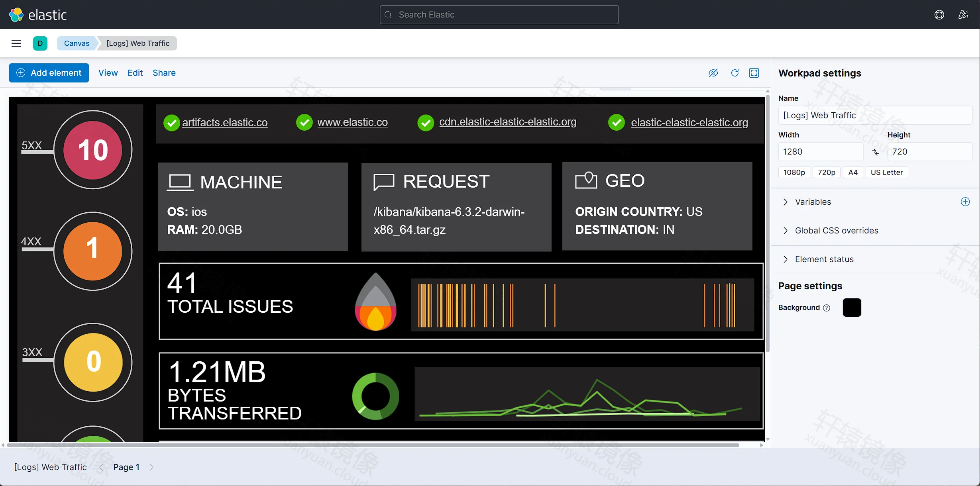This screenshot has width=980, height=486.
Task: Go to the Canvas breadcrumb
Action: click(77, 43)
